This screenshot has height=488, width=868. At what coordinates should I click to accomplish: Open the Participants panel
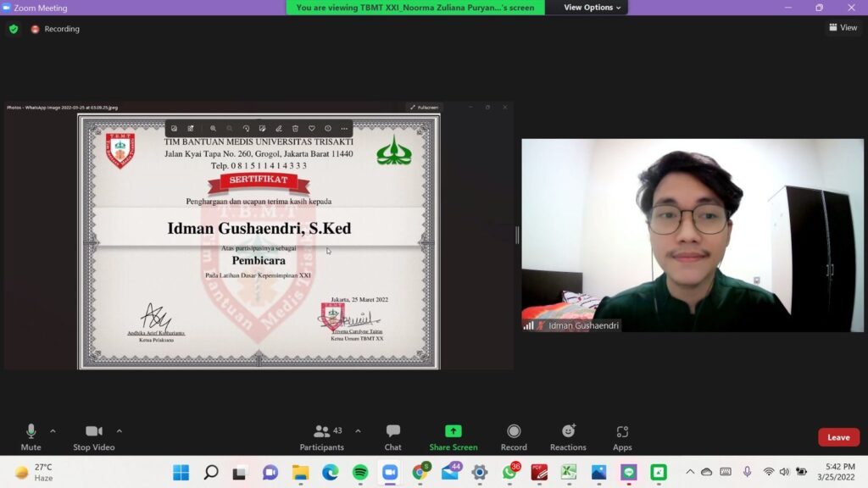coord(322,436)
